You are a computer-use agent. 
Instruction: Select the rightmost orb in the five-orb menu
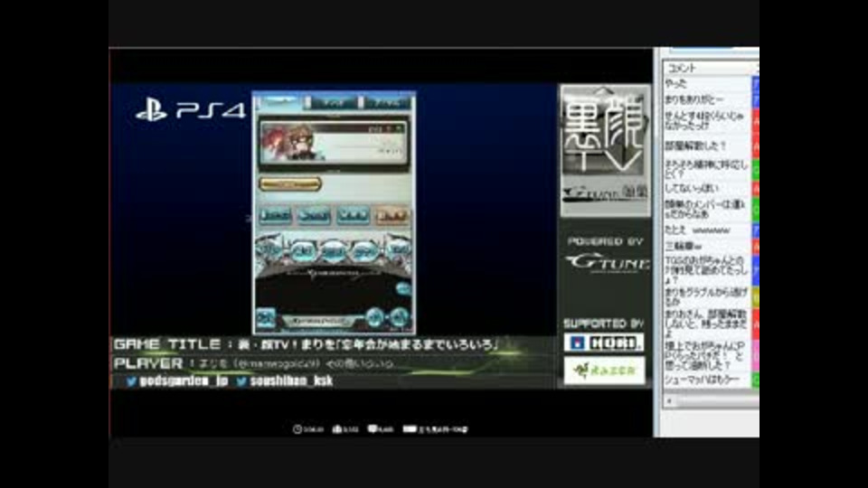tap(400, 250)
